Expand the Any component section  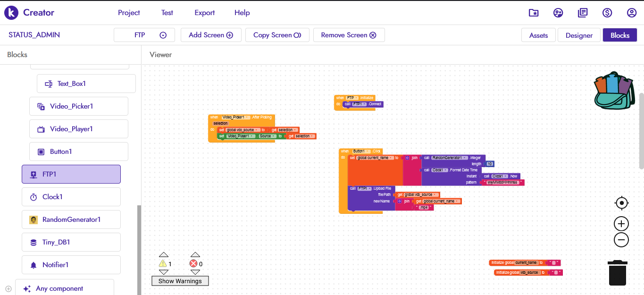[8, 289]
